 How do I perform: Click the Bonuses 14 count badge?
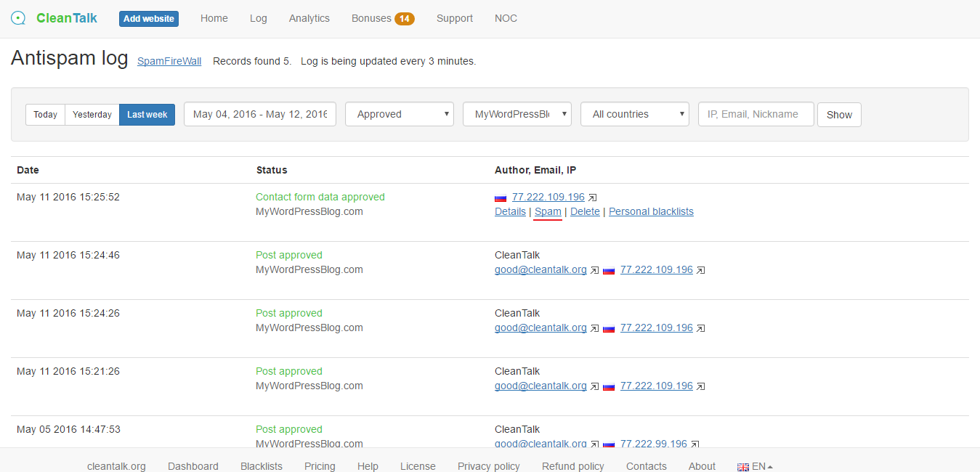tap(405, 18)
